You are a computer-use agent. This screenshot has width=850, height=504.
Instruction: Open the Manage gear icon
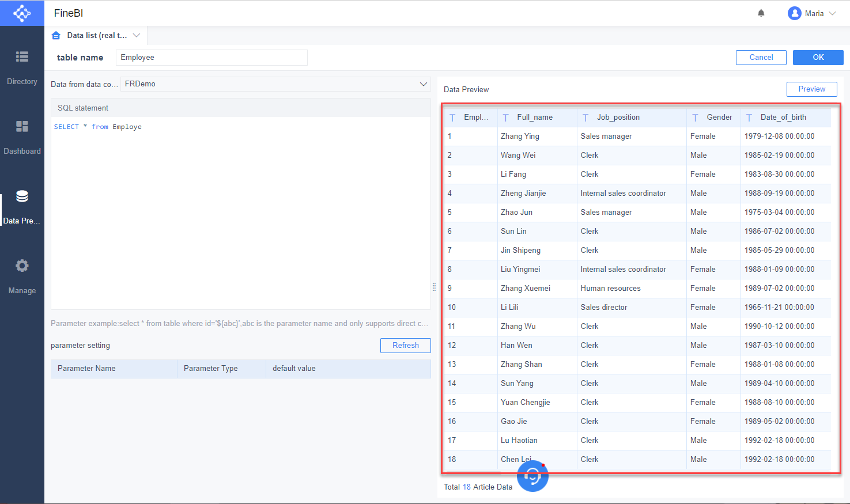tap(22, 266)
